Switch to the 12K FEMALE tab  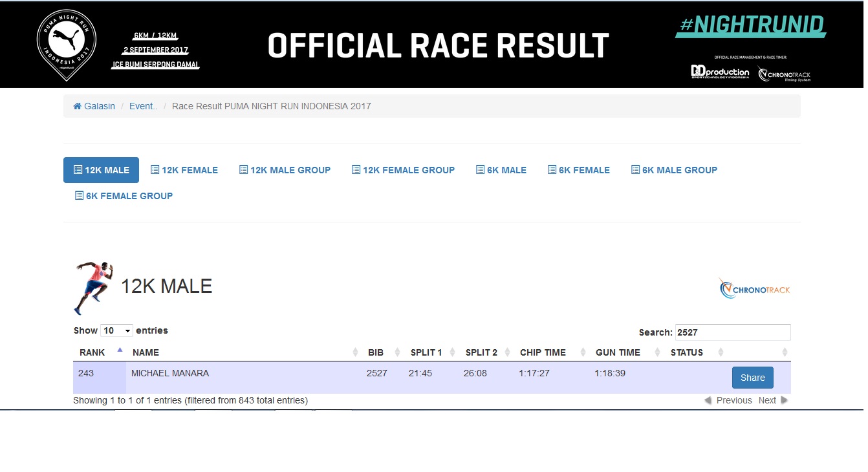tap(184, 170)
